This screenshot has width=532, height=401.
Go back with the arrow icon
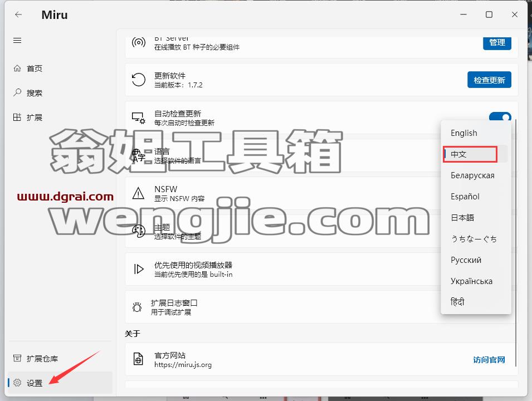18,14
